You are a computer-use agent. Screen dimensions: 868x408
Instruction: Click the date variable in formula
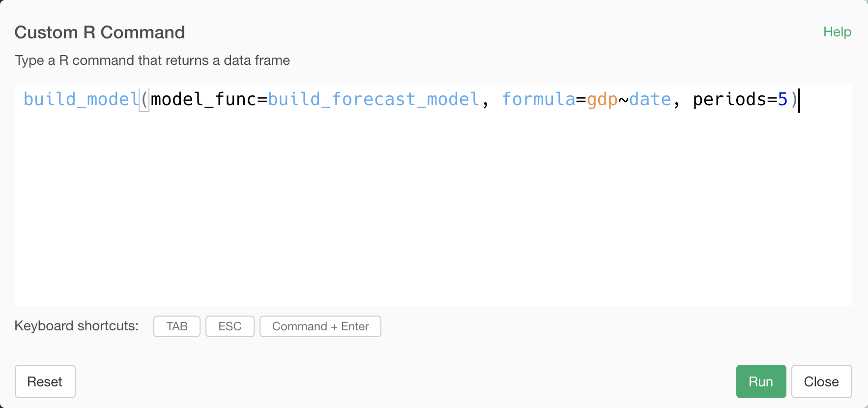click(x=650, y=99)
